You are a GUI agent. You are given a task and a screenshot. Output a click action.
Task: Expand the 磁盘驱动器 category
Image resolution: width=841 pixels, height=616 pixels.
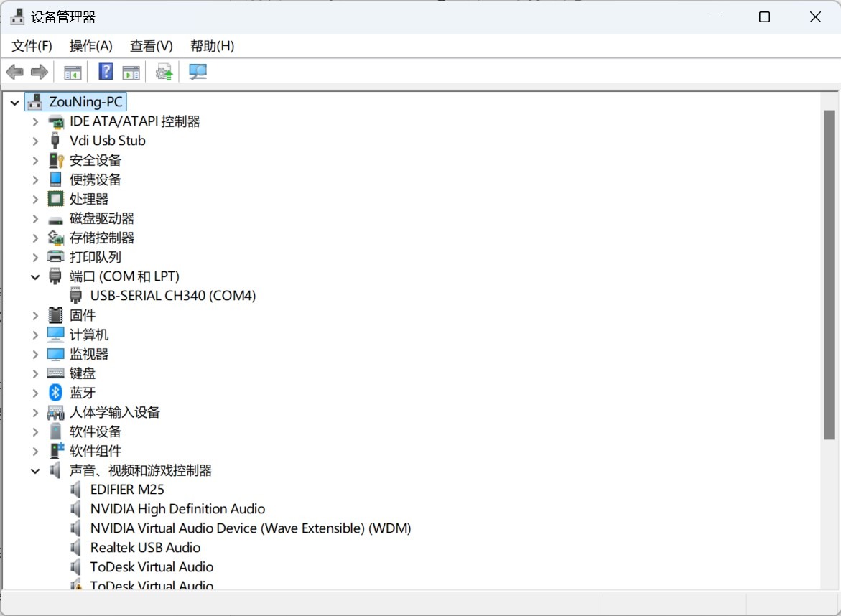[x=35, y=219]
